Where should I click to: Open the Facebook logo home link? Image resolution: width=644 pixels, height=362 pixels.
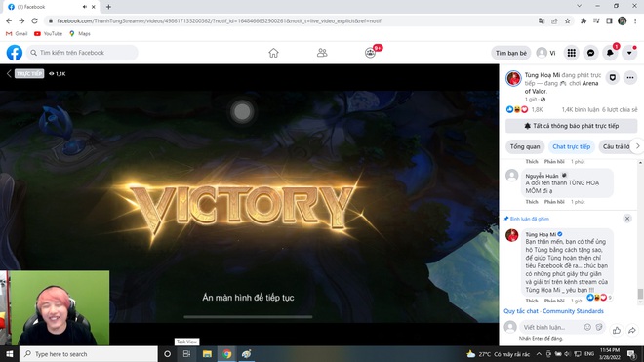point(15,53)
